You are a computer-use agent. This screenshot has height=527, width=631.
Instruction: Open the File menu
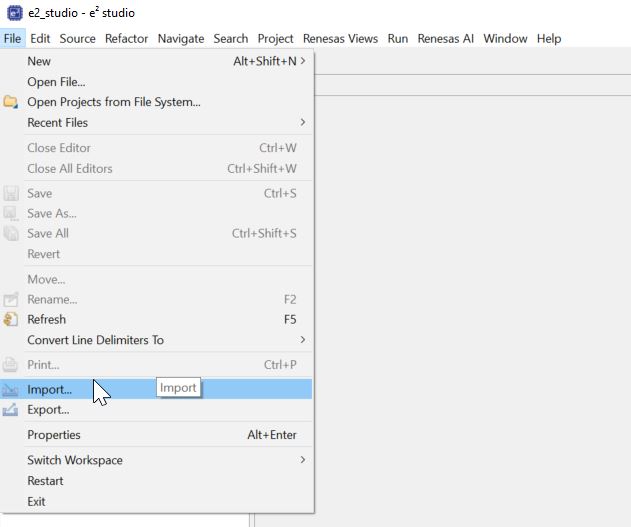tap(12, 39)
